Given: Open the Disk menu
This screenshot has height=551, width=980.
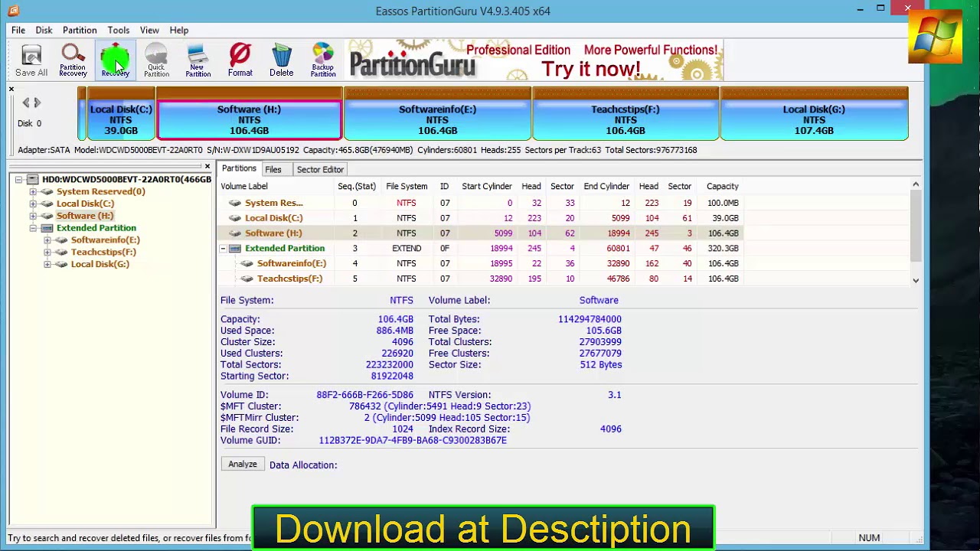Looking at the screenshot, I should coord(44,31).
